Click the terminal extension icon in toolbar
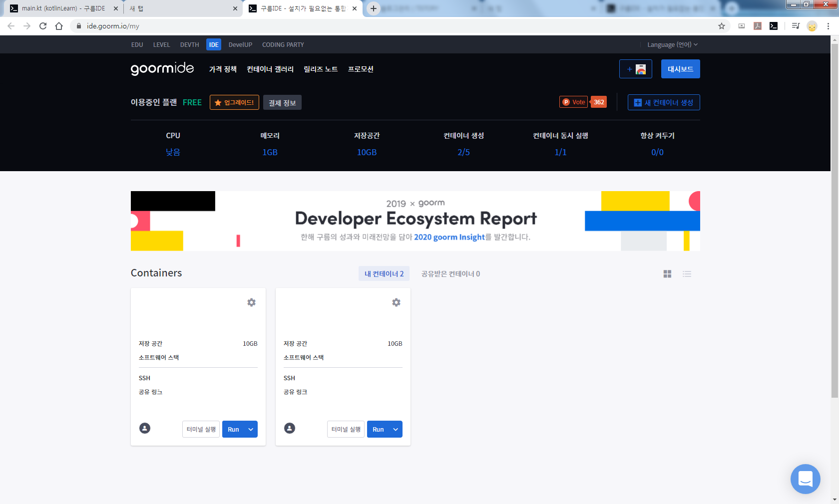The width and height of the screenshot is (839, 504). (x=774, y=26)
